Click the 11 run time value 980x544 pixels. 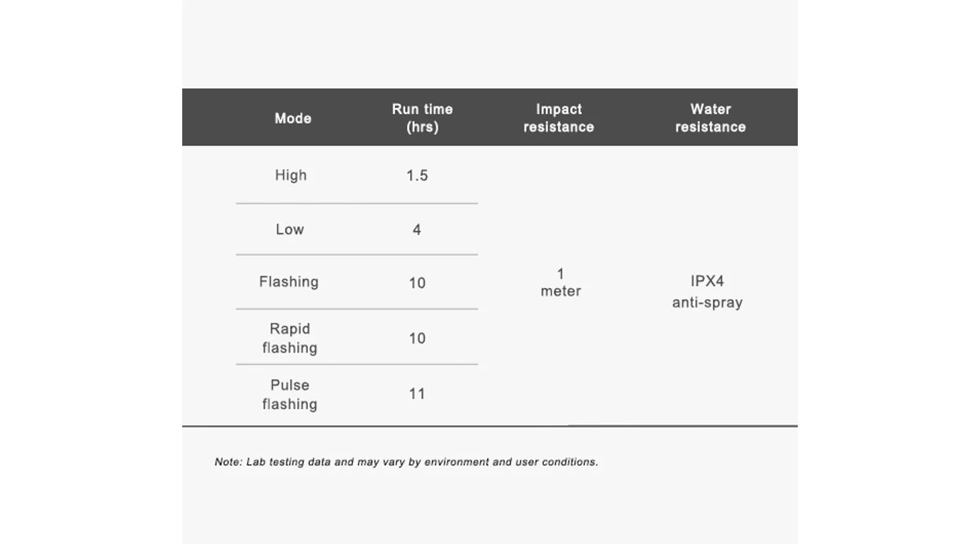[x=417, y=394]
